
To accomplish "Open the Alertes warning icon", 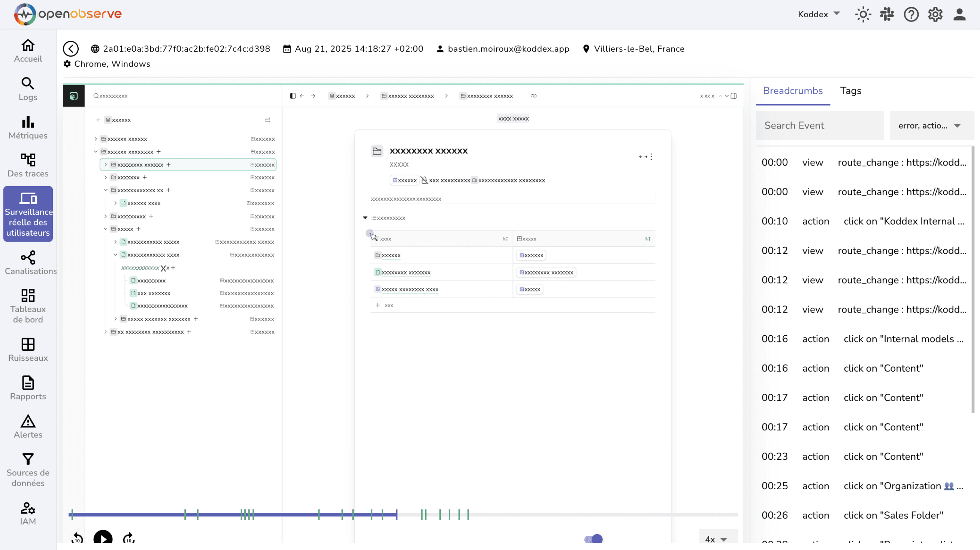I will [x=28, y=421].
